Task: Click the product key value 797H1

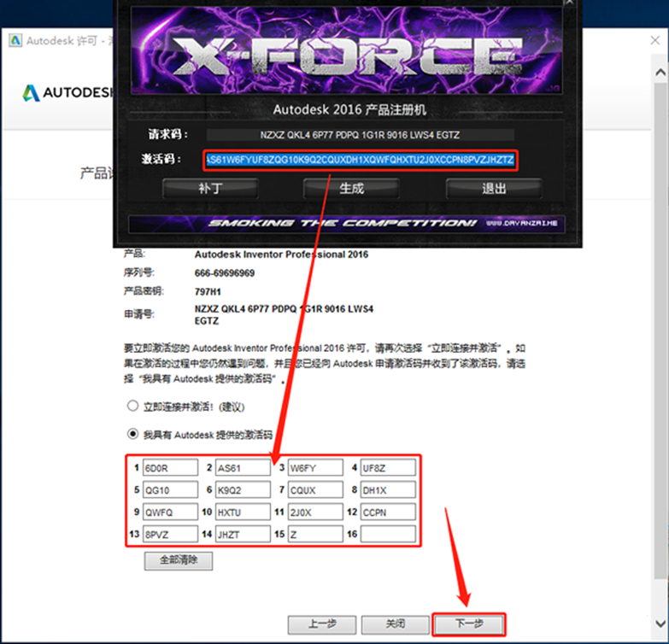Action: pyautogui.click(x=208, y=292)
